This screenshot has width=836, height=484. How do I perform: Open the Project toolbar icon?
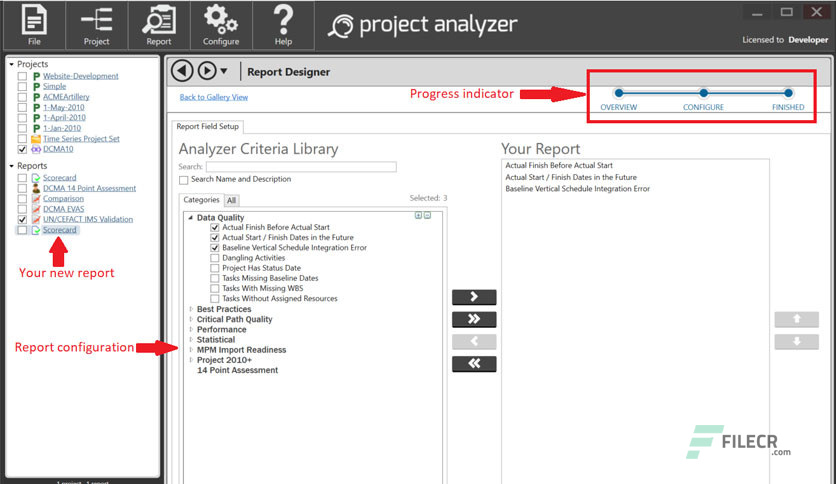click(x=97, y=25)
